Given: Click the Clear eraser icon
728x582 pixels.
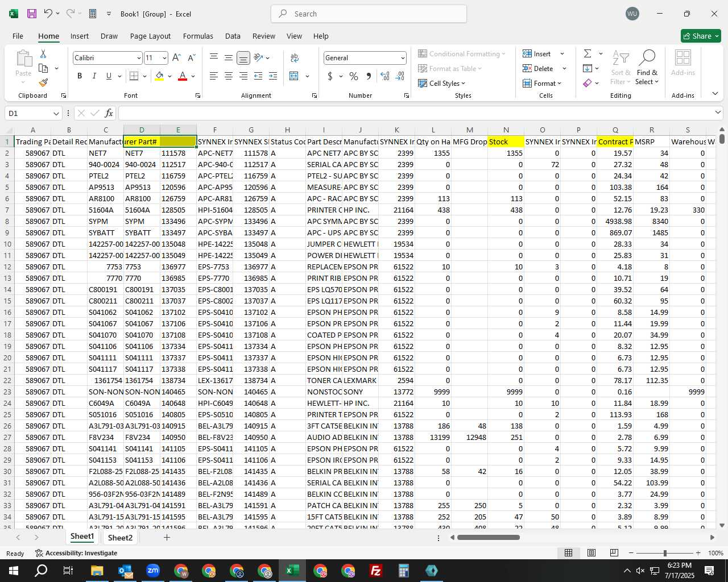Looking at the screenshot, I should pos(588,83).
